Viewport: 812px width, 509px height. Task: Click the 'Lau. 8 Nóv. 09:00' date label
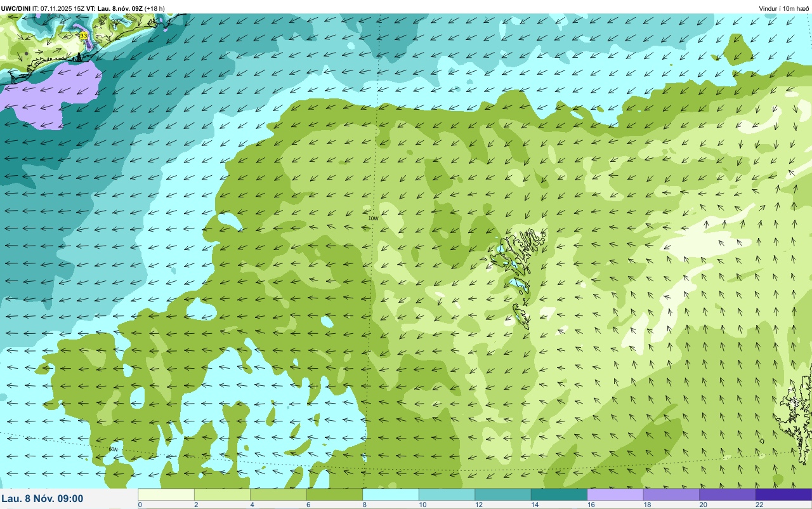pyautogui.click(x=43, y=499)
